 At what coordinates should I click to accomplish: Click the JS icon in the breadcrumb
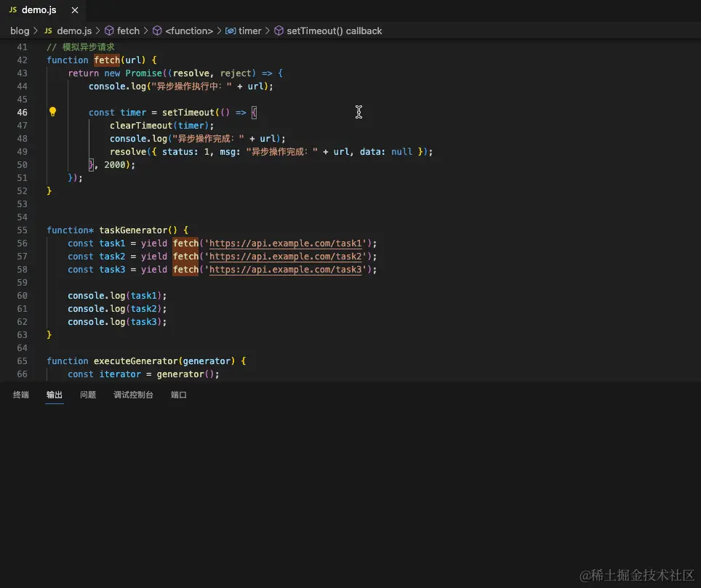coord(48,31)
